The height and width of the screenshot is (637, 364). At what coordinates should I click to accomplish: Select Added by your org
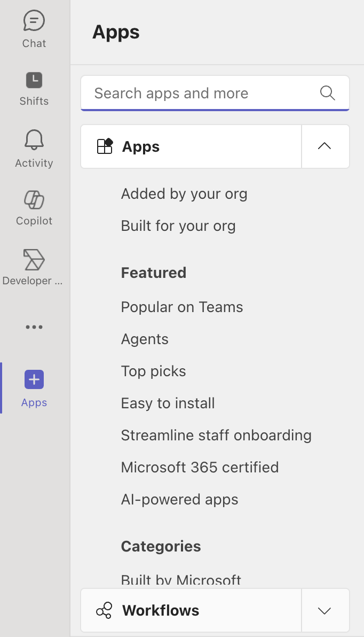[184, 193]
